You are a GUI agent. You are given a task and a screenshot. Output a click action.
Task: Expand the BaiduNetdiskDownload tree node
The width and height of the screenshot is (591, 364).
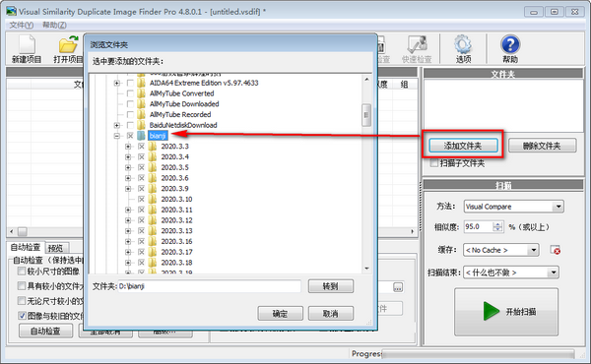point(117,125)
